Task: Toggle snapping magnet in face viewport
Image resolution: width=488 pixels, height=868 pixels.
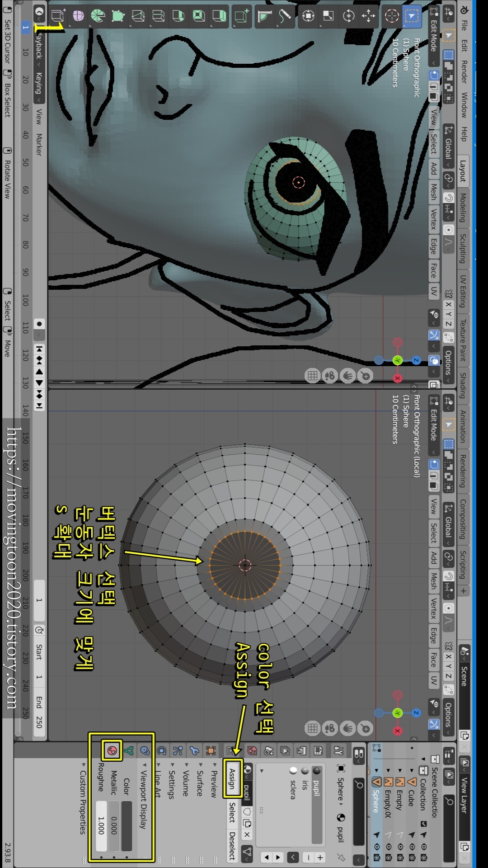Action: 448,198
